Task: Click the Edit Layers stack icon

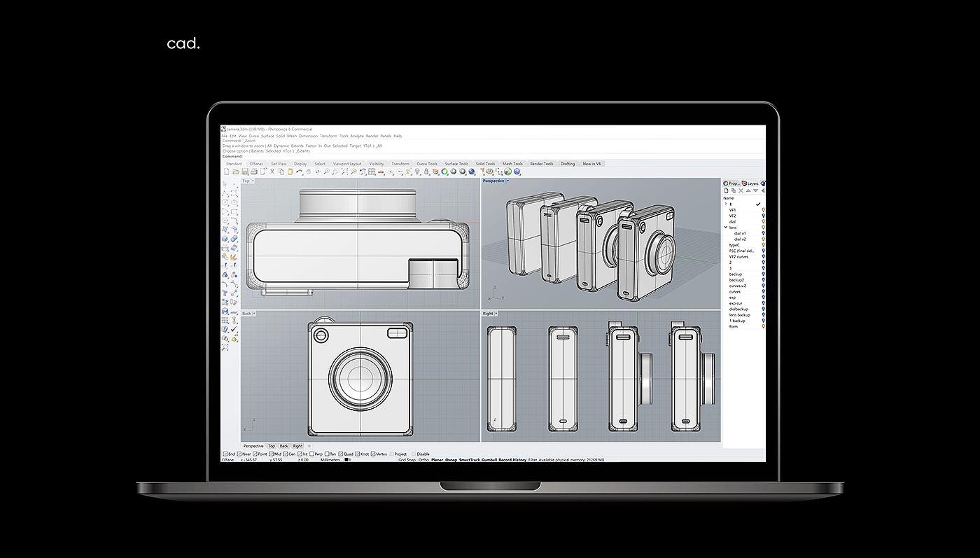Action: point(435,172)
